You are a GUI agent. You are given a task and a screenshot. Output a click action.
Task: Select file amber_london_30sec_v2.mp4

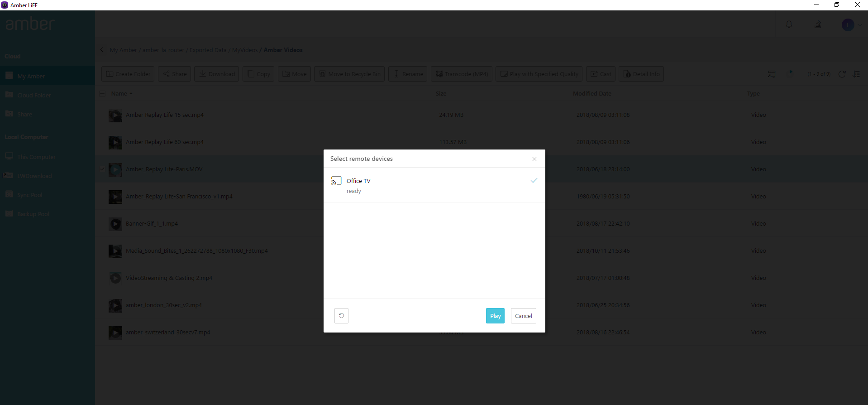pos(164,305)
